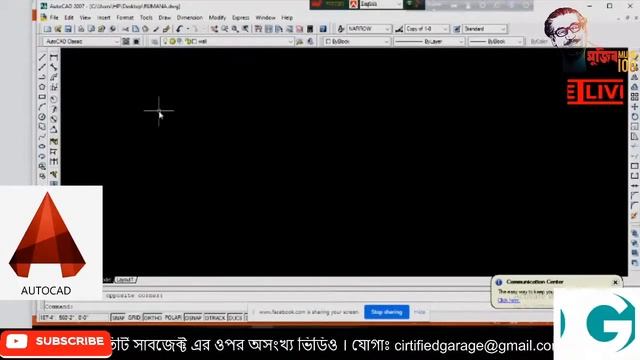Click the Undo arrow icon

(179, 29)
